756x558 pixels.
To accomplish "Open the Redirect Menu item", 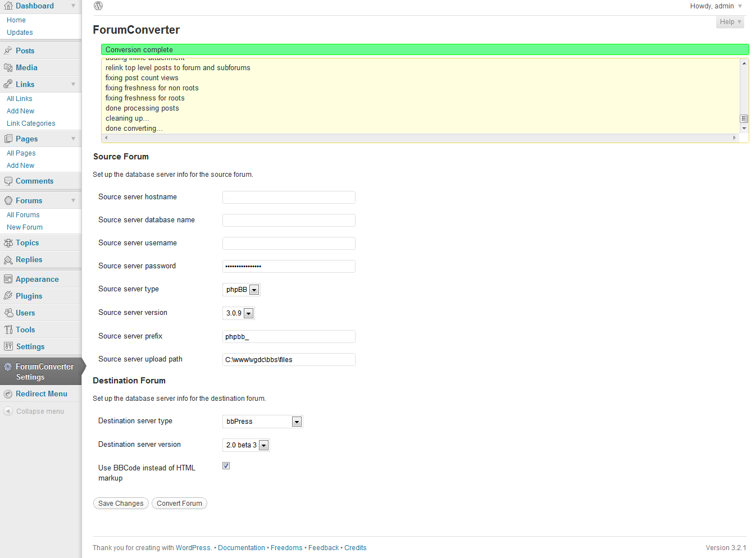I will coord(42,394).
